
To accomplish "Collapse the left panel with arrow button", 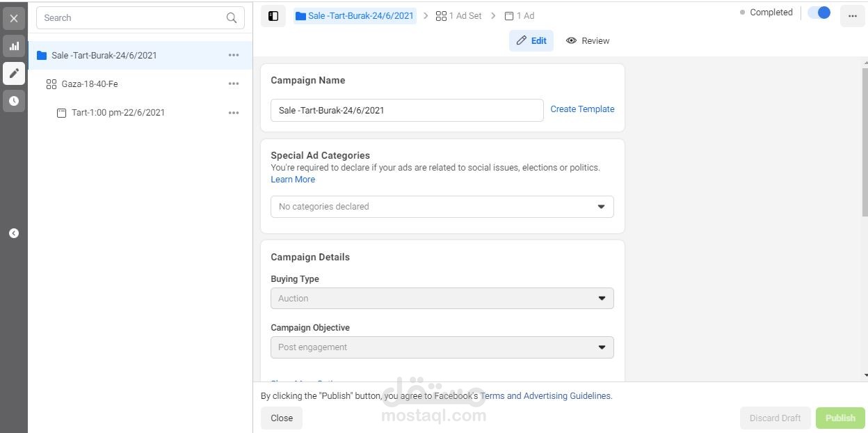I will pos(14,233).
